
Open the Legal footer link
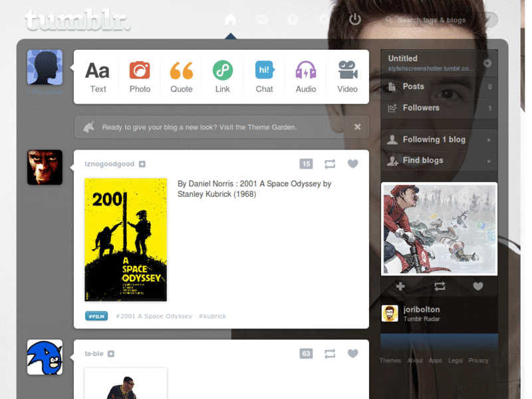click(456, 360)
